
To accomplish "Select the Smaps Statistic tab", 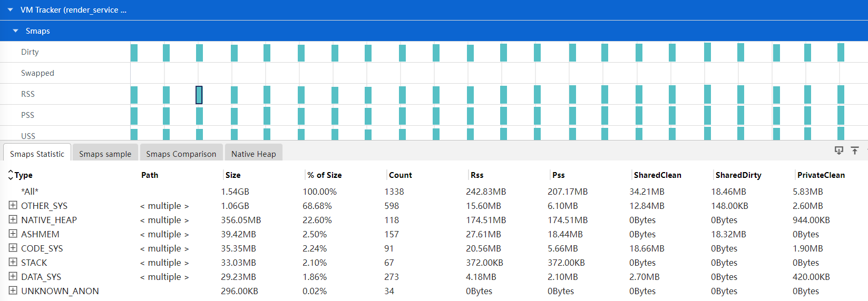I will (x=37, y=154).
